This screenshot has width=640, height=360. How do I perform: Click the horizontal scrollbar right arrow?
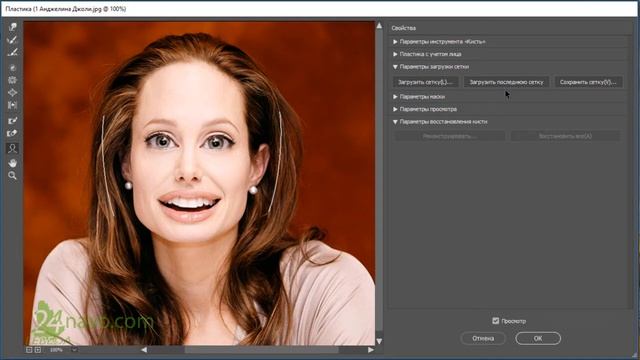click(370, 350)
